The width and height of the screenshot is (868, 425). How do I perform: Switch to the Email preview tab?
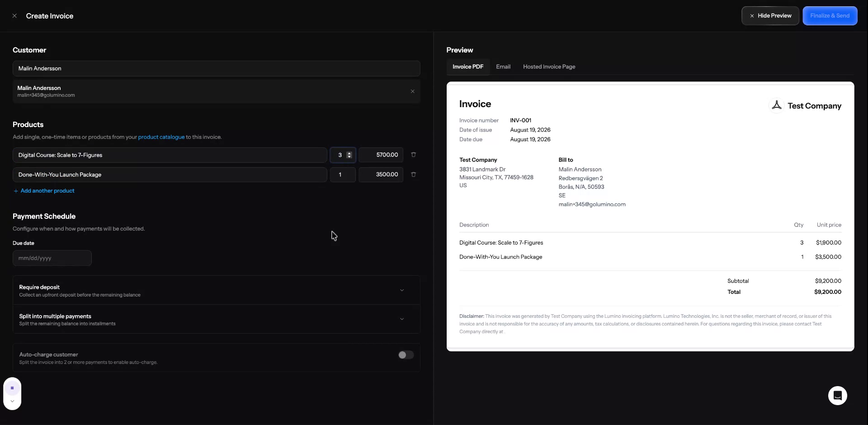pos(503,66)
